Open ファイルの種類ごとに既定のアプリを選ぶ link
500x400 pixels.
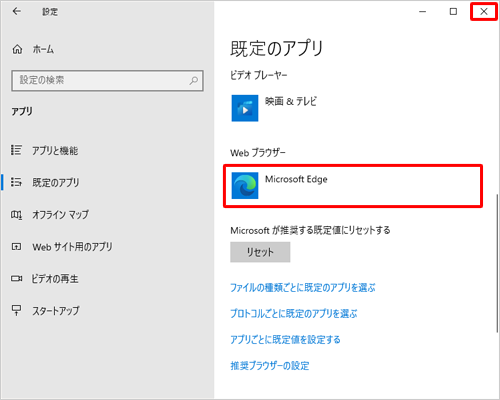pos(303,287)
